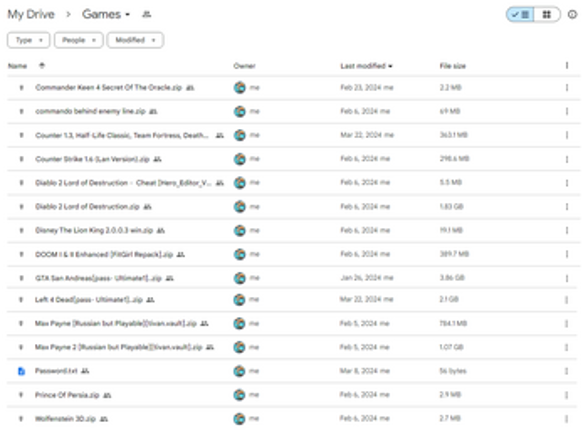Select GTA San Andreas zip file
Screen dimensions: 583x430
[99, 278]
